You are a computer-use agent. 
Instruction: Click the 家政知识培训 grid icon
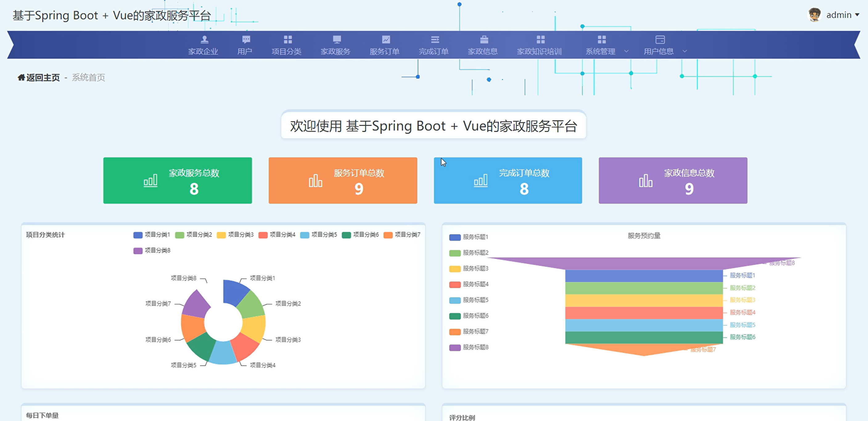(x=541, y=40)
